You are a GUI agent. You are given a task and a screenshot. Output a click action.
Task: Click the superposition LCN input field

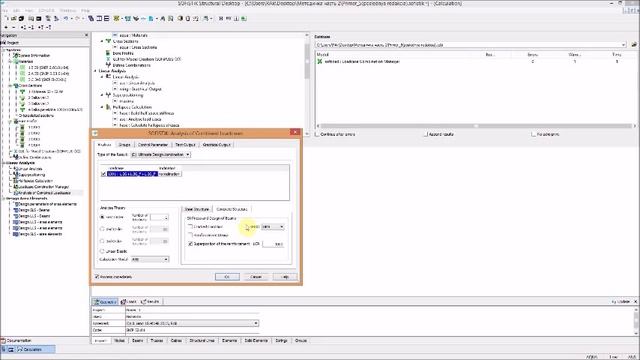click(x=273, y=244)
